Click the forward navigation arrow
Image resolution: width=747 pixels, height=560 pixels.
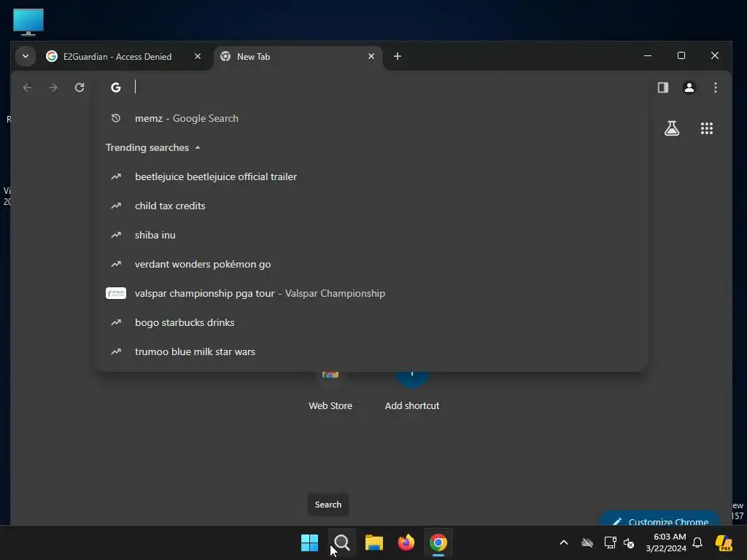(53, 87)
